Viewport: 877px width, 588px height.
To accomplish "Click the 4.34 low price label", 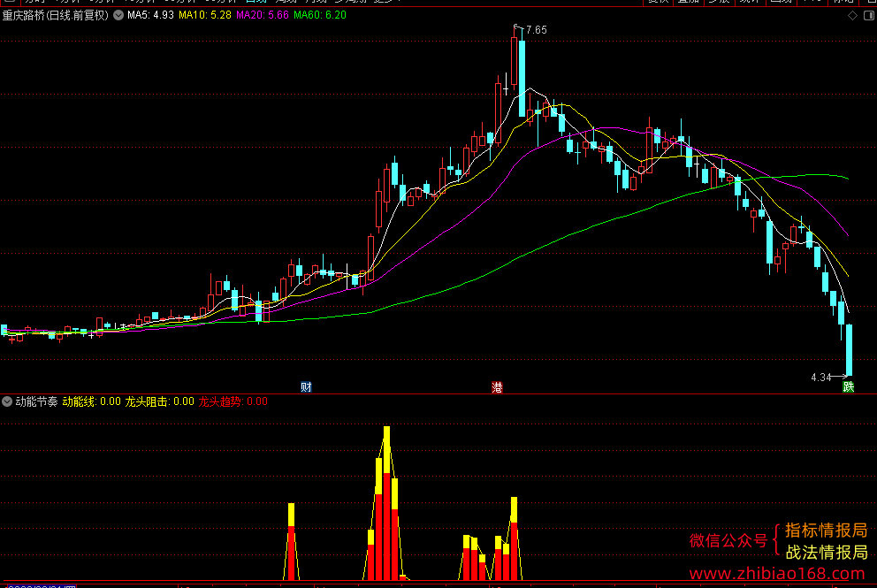I will pos(821,378).
